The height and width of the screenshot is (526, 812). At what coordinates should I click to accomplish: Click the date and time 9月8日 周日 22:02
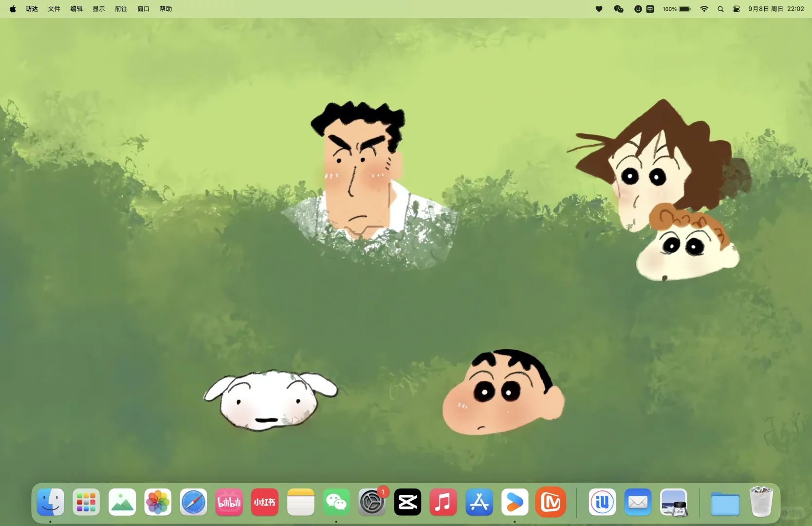point(776,9)
